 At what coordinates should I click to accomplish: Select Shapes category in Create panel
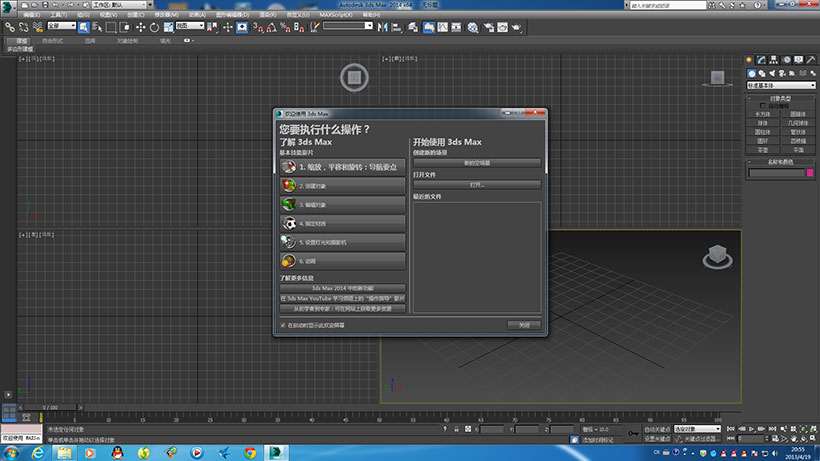coord(762,73)
